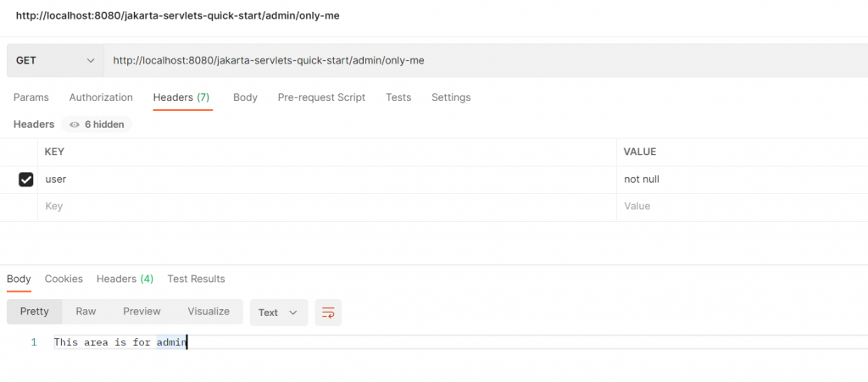868x382 pixels.
Task: Open the response Cookies tab
Action: (x=64, y=280)
